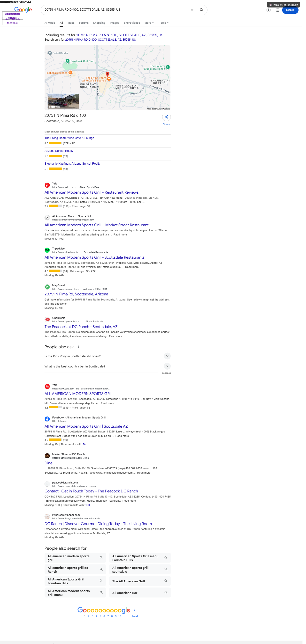Open People also ask three-dot options
Viewport: 306px width, 644px height.
[x=80, y=351]
